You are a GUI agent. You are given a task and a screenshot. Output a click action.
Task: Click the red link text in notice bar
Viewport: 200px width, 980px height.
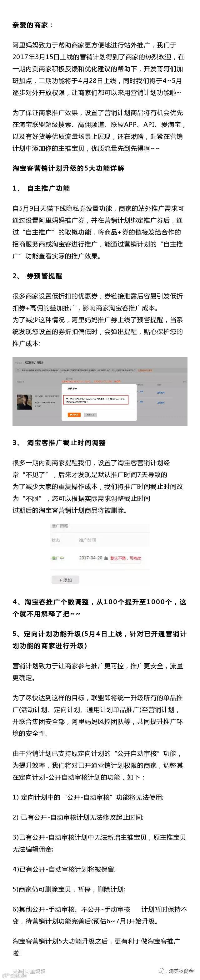point(145,370)
